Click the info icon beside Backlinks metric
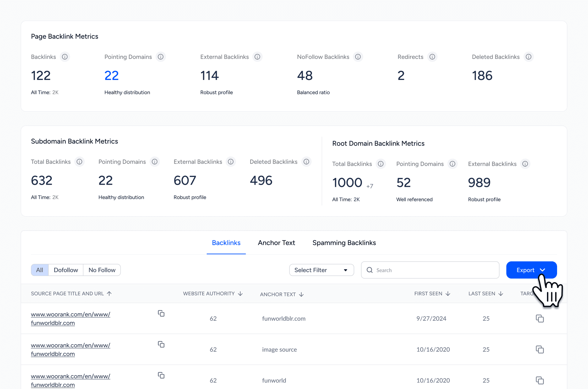 pos(65,57)
